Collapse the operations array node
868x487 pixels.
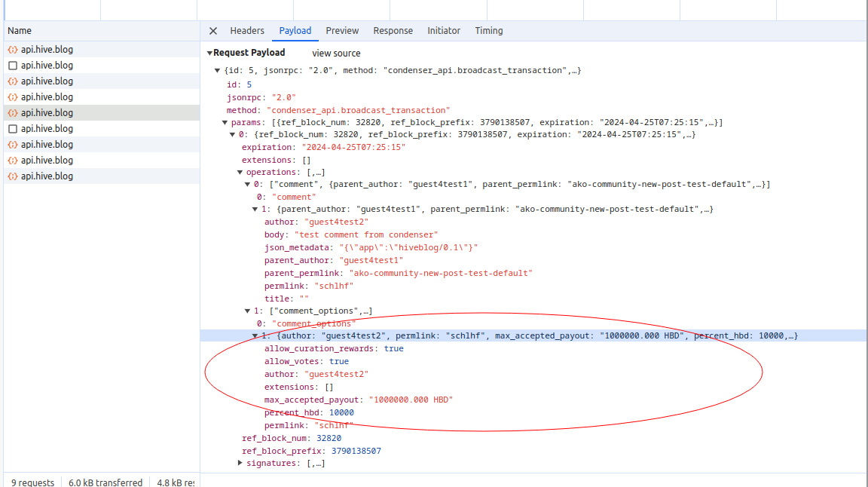[240, 172]
